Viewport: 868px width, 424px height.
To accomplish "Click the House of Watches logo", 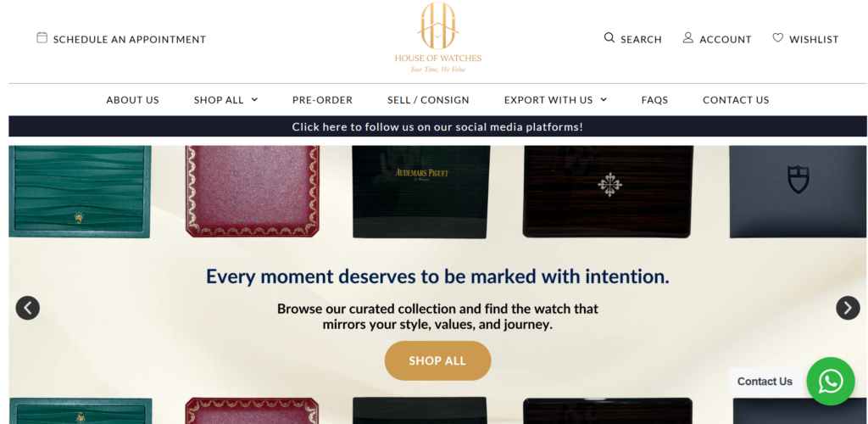I will pyautogui.click(x=438, y=37).
